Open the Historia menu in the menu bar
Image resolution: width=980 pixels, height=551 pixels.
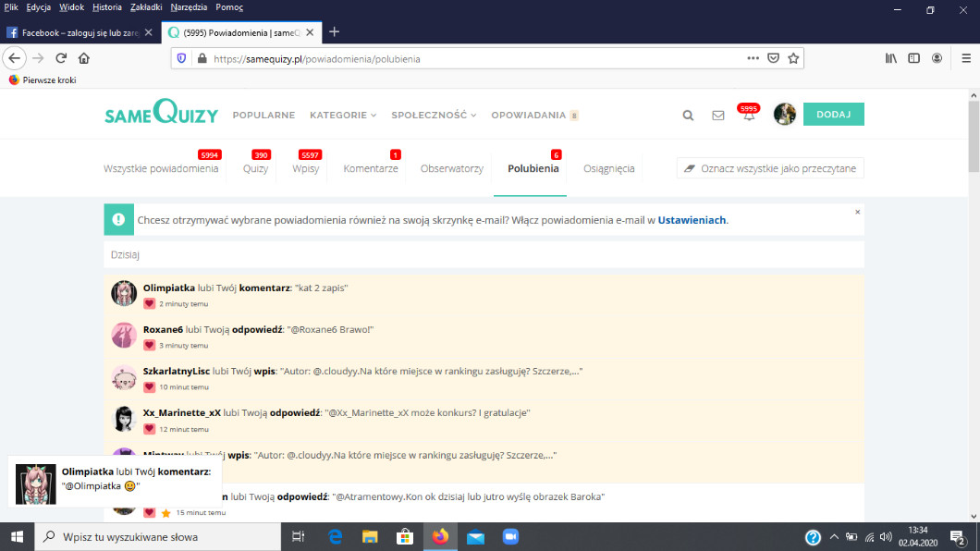point(107,6)
